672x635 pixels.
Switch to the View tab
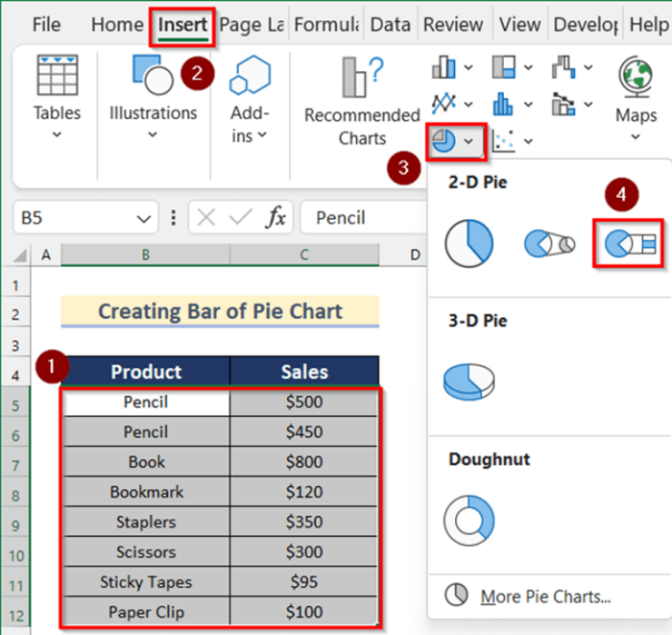point(520,24)
